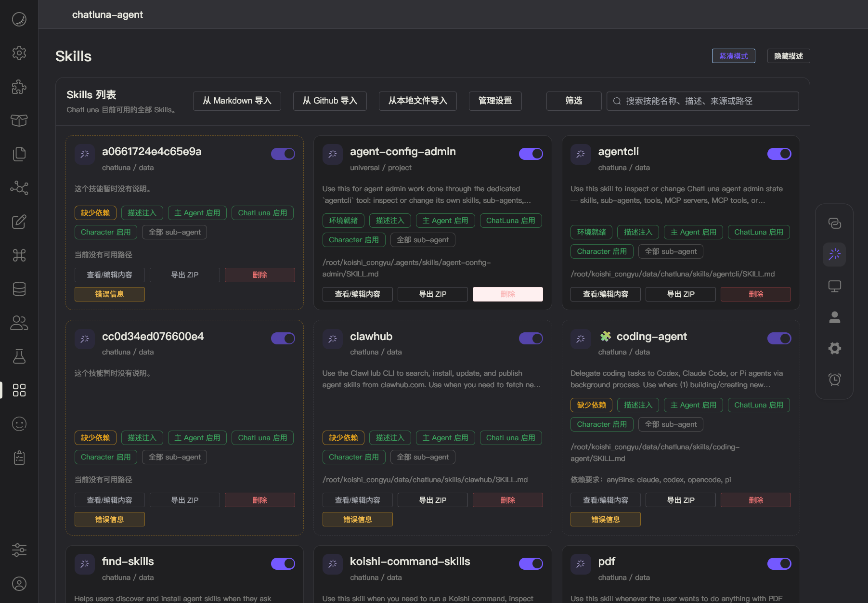
Task: Click the alarm clock icon in right panel
Action: click(834, 379)
